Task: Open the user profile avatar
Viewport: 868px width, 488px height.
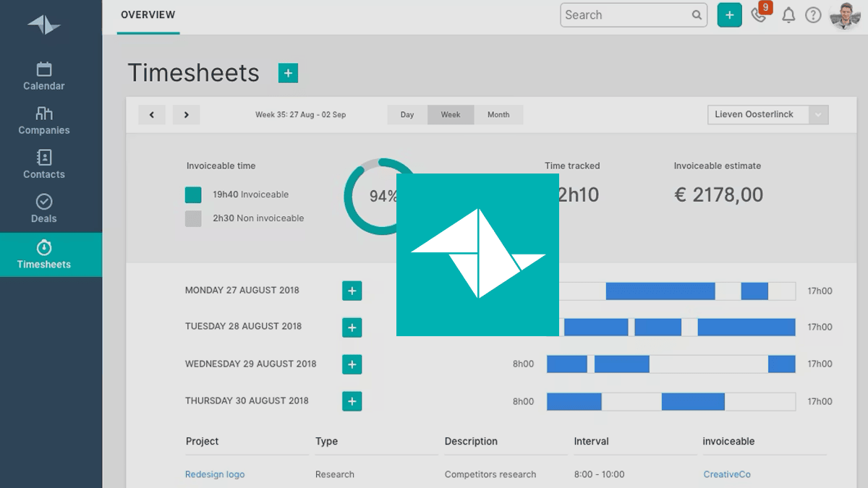Action: [x=844, y=15]
